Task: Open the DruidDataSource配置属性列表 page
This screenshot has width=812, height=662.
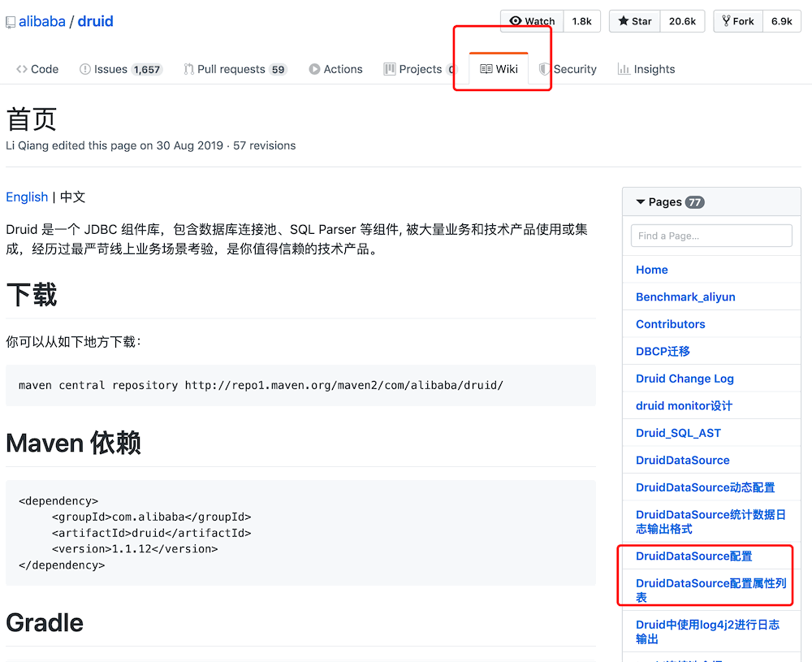Action: 711,591
